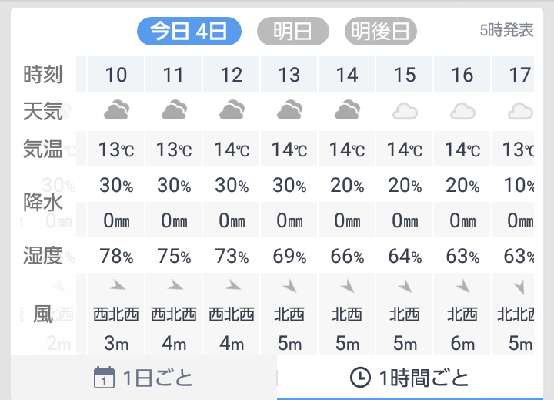Click the wind direction arrow for 16時

(x=463, y=286)
